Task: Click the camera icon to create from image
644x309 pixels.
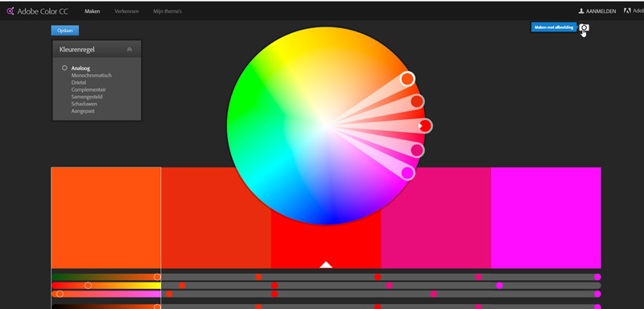Action: pyautogui.click(x=584, y=27)
